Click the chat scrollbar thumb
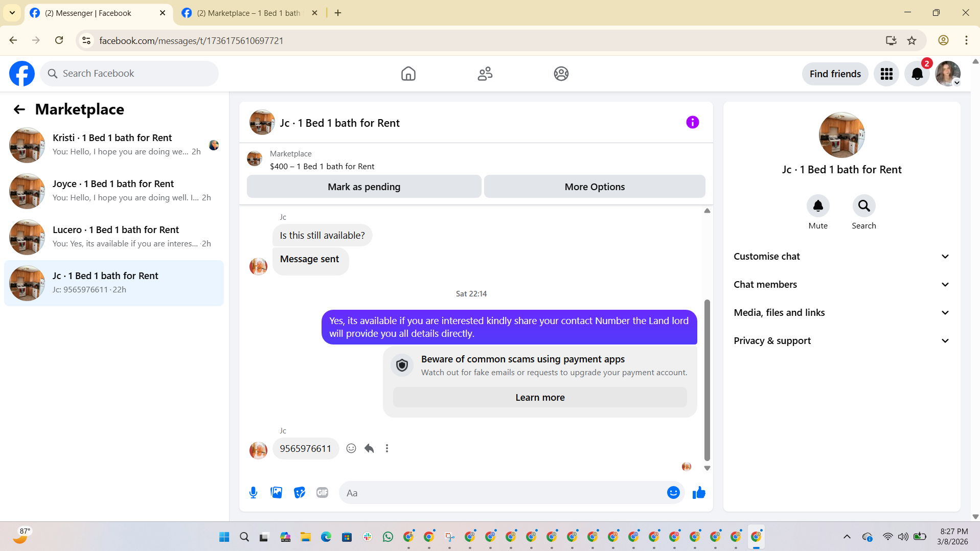 (x=707, y=380)
